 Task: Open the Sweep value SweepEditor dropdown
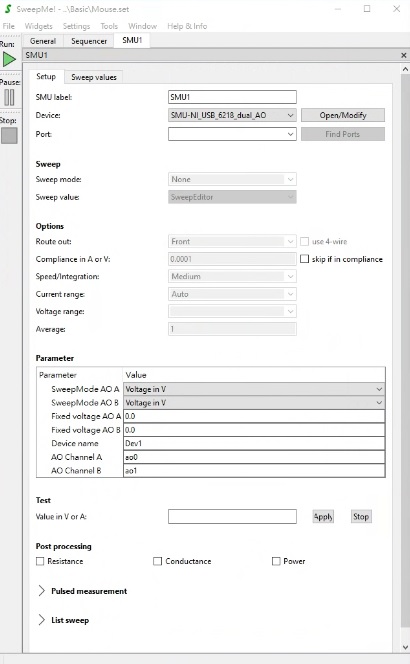coord(232,197)
